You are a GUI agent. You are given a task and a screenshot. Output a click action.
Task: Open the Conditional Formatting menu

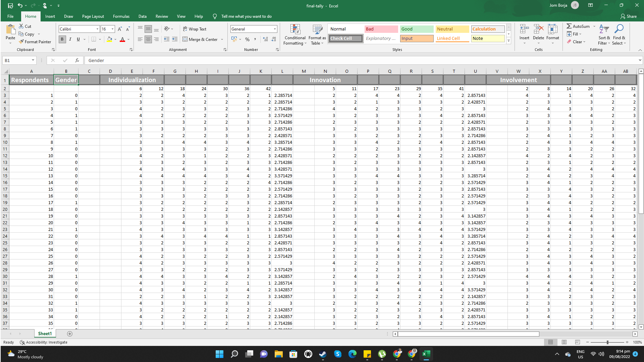[x=295, y=35]
